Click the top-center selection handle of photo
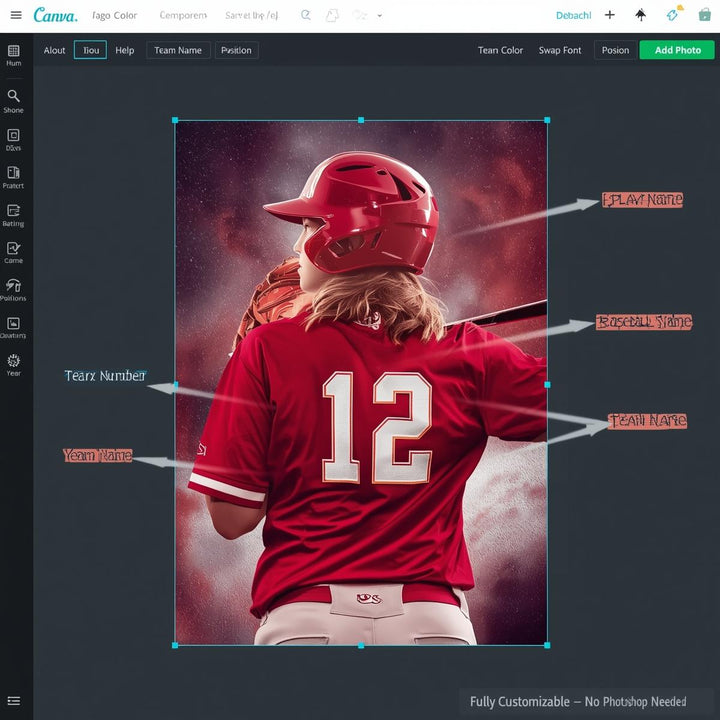The height and width of the screenshot is (720, 720). click(x=361, y=120)
